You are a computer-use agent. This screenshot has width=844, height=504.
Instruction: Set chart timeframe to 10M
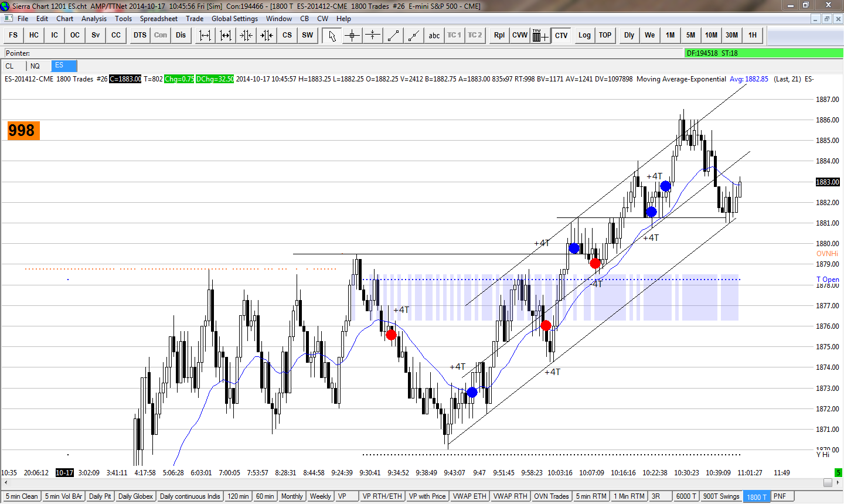tap(712, 35)
